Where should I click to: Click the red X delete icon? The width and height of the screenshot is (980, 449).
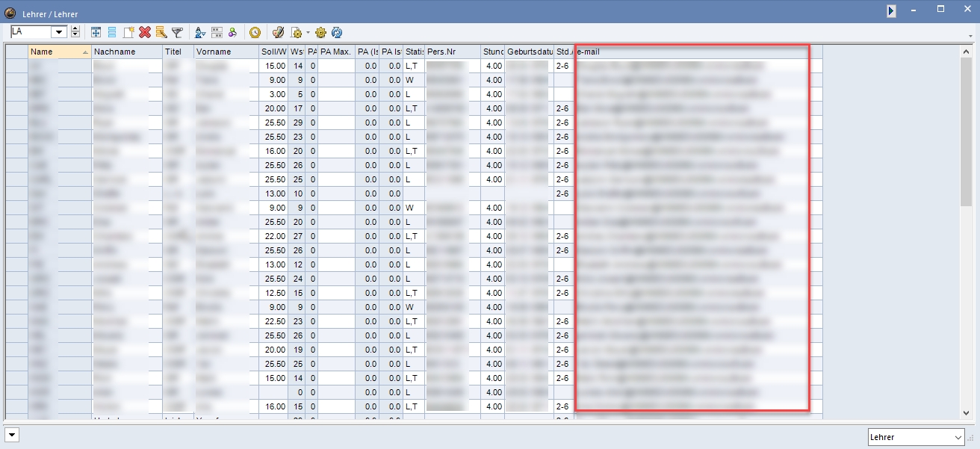(x=145, y=32)
